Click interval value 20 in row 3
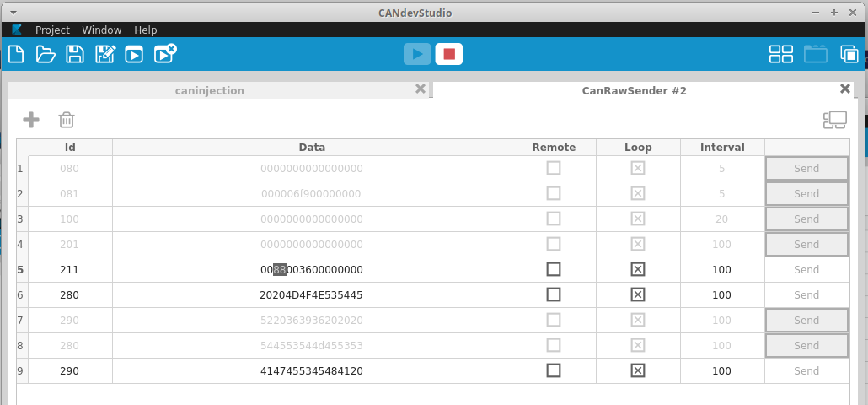868x405 pixels. coord(722,219)
